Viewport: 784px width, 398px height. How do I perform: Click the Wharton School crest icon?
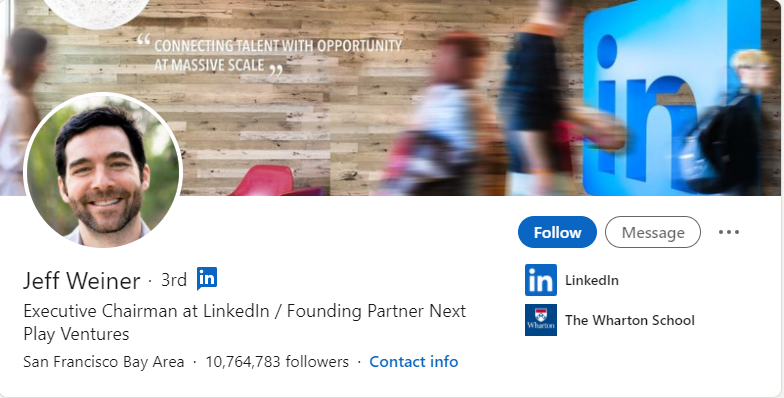pyautogui.click(x=540, y=320)
